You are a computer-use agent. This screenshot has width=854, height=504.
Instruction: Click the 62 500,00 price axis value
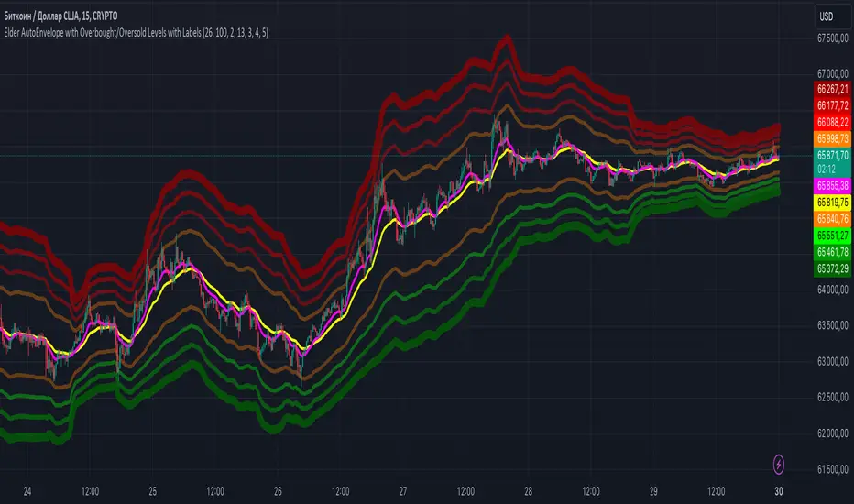(833, 397)
